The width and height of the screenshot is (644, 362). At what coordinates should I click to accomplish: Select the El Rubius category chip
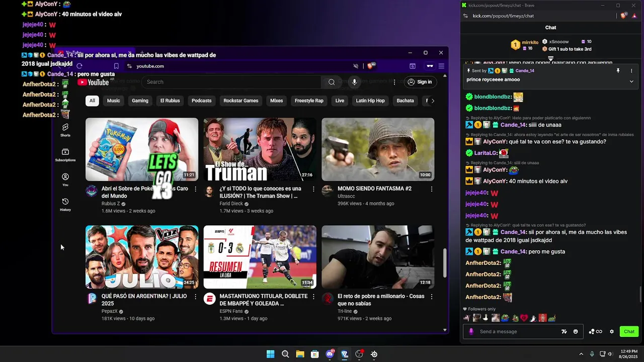click(170, 101)
